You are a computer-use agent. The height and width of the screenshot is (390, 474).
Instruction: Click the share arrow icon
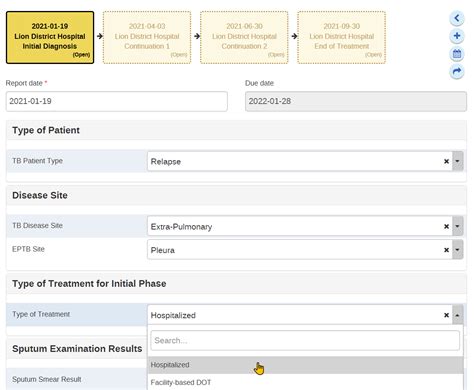tap(457, 72)
